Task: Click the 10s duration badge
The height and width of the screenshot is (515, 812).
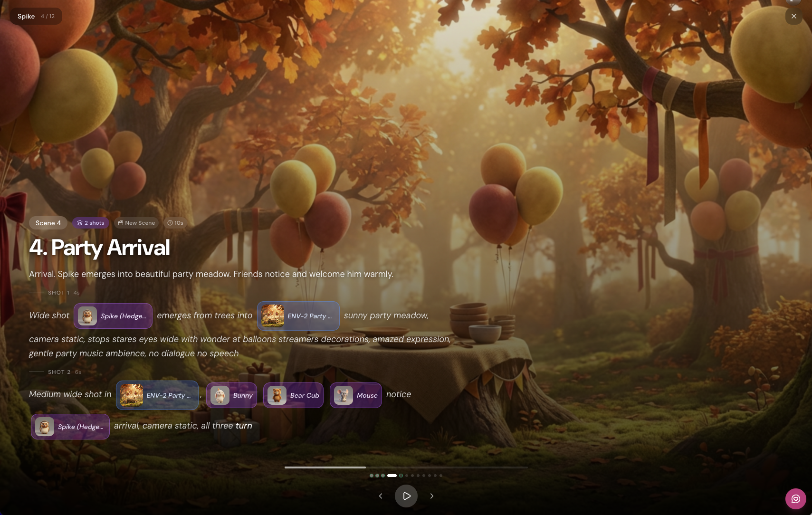Action: pyautogui.click(x=175, y=223)
